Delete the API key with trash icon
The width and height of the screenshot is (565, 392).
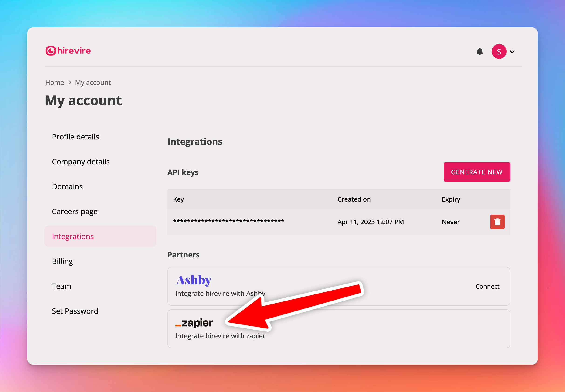[497, 222]
